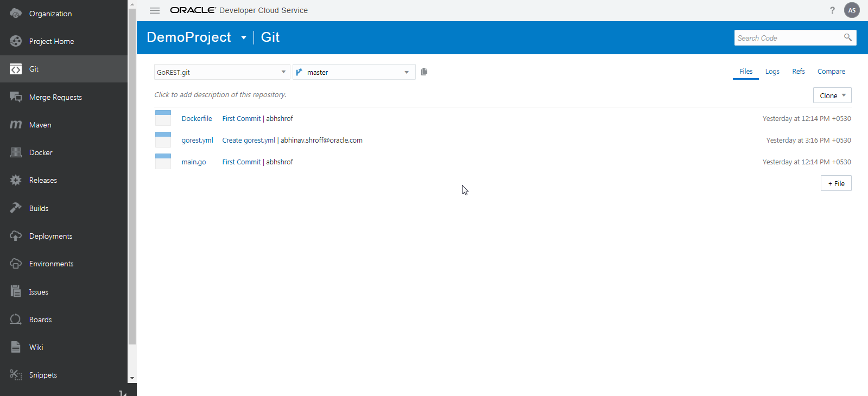The height and width of the screenshot is (396, 868).
Task: Copy the repository URL with clipboard icon
Action: coord(424,72)
